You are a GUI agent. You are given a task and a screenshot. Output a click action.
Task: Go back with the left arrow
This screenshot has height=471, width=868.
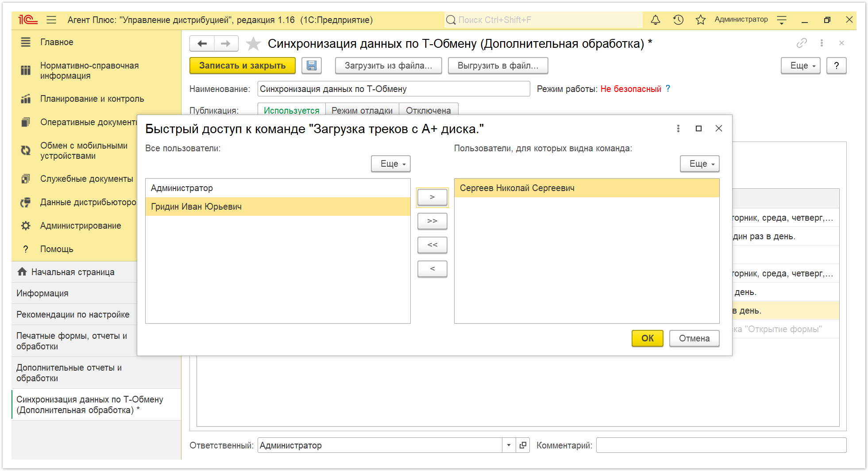(x=202, y=43)
